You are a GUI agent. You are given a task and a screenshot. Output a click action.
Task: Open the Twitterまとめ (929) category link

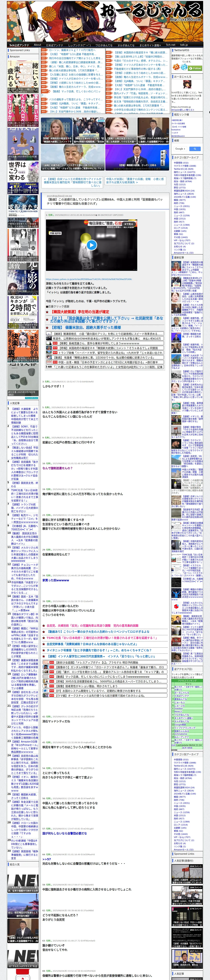point(183,169)
